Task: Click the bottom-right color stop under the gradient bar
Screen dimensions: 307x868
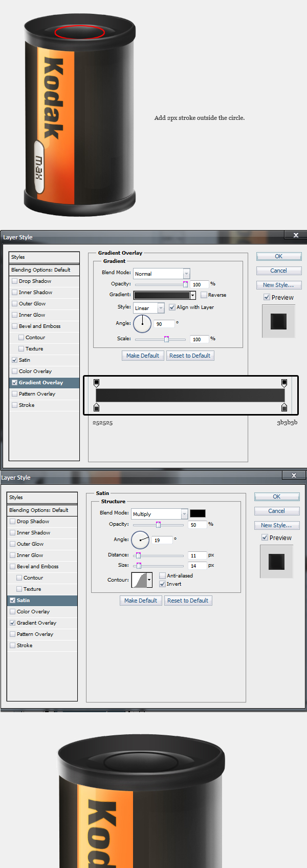Action: point(284,407)
